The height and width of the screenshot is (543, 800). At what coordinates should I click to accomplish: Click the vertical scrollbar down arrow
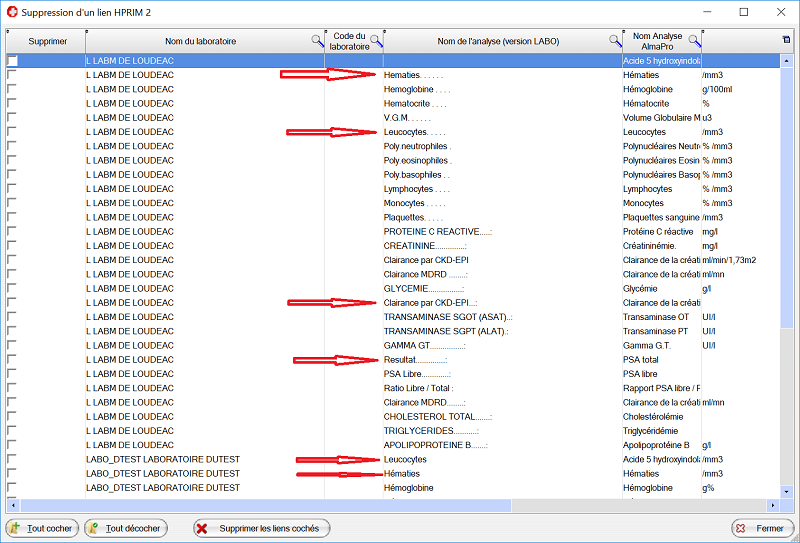click(787, 492)
